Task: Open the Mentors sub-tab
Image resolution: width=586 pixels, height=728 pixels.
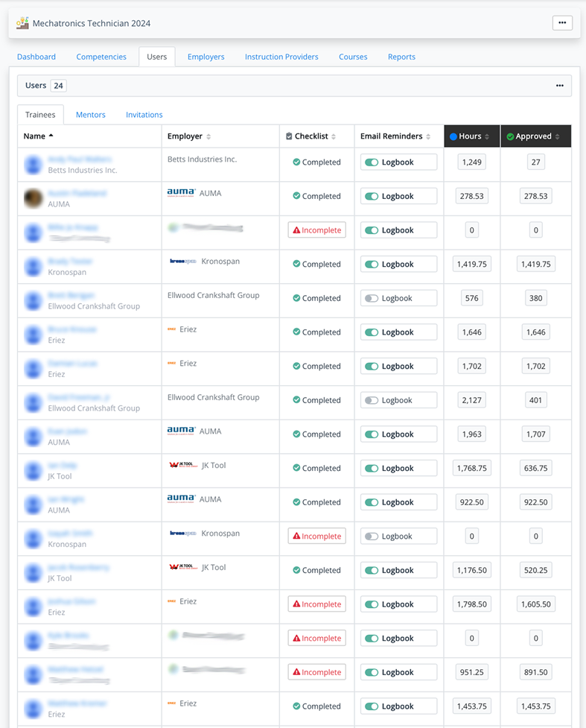Action: [x=91, y=115]
